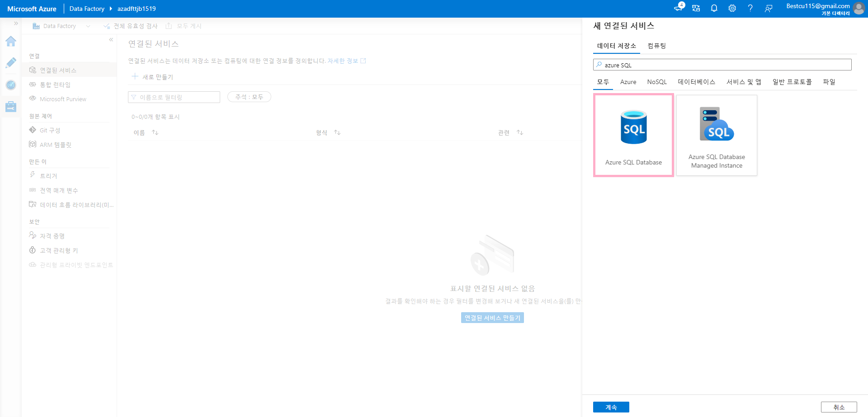Image resolution: width=868 pixels, height=417 pixels.
Task: Sort by Type column arrows
Action: click(x=337, y=132)
